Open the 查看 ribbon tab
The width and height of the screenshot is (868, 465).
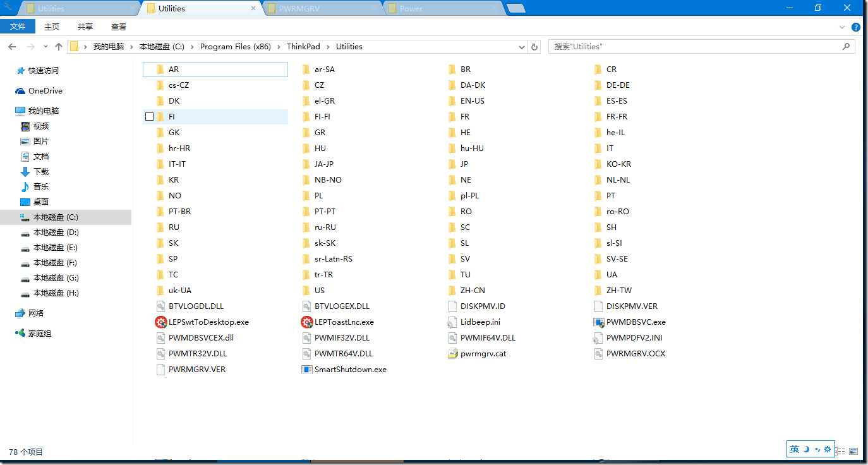click(119, 27)
